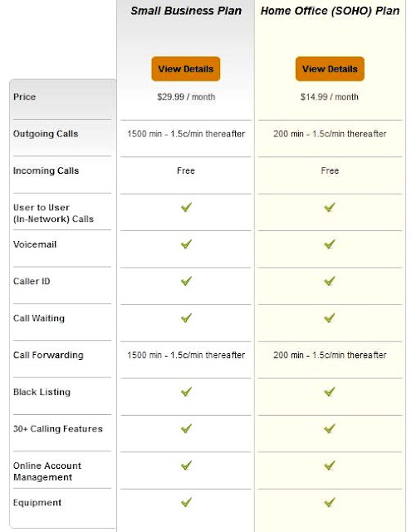Screen dimensions: 416x532
Task: Click Voicemail checkmark in Small Business column
Action: pos(186,244)
